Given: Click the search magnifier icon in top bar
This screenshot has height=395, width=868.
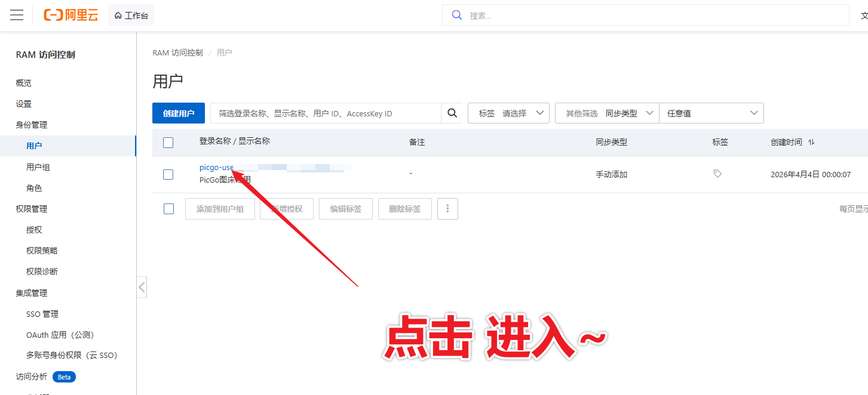Looking at the screenshot, I should [457, 16].
